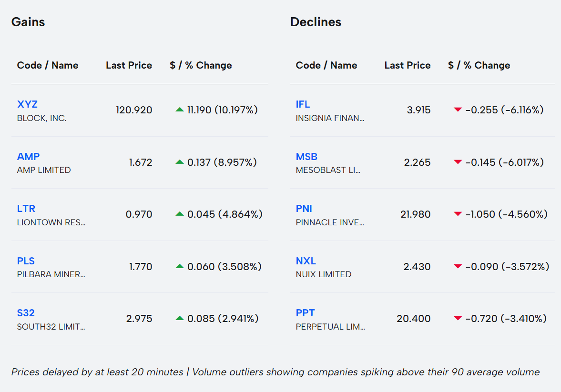
Task: Click red down arrow in PPT row
Action: [458, 319]
